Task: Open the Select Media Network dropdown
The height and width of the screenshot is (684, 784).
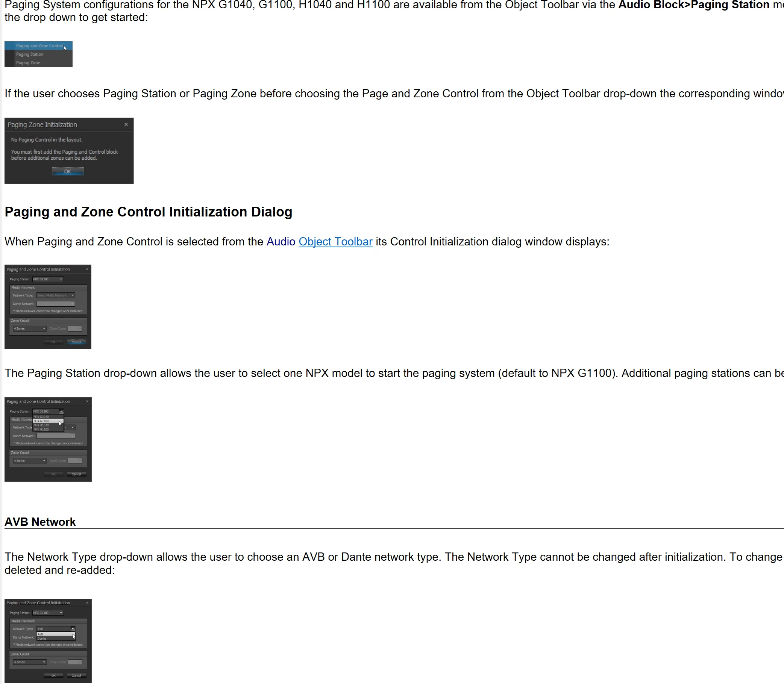Action: click(56, 295)
